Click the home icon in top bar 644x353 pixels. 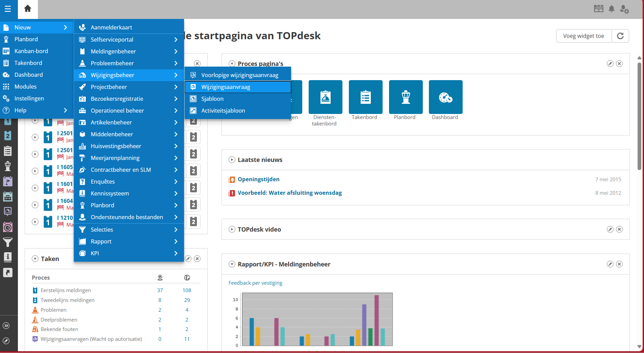coord(28,9)
